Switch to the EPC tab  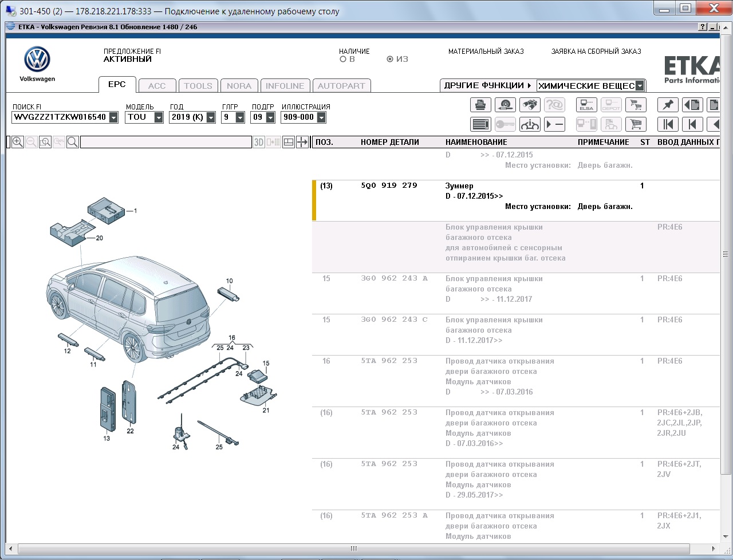pyautogui.click(x=117, y=84)
